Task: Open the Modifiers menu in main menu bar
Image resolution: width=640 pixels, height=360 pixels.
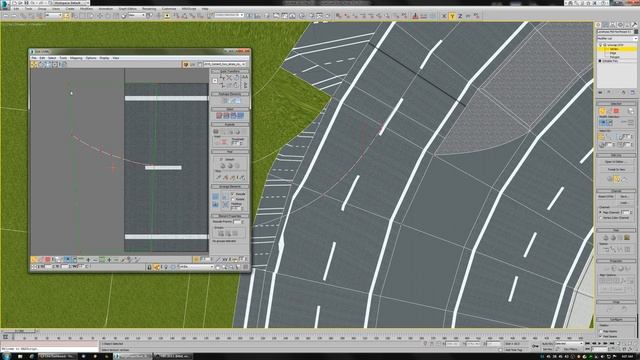Action: pyautogui.click(x=86, y=9)
